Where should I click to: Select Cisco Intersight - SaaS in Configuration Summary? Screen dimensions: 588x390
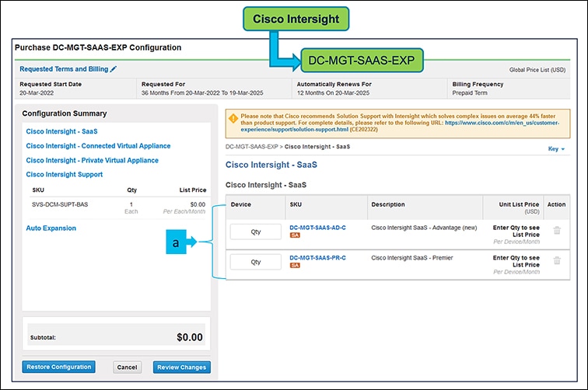(x=67, y=132)
